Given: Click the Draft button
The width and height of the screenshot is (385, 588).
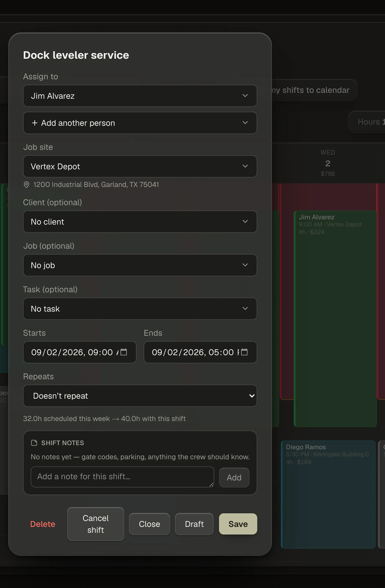Looking at the screenshot, I should pos(194,524).
